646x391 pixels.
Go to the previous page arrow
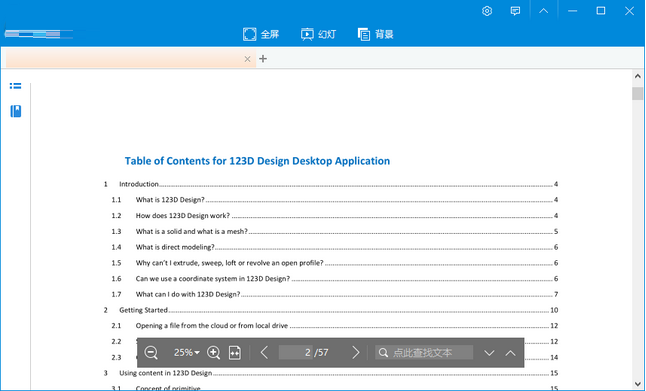click(x=264, y=353)
